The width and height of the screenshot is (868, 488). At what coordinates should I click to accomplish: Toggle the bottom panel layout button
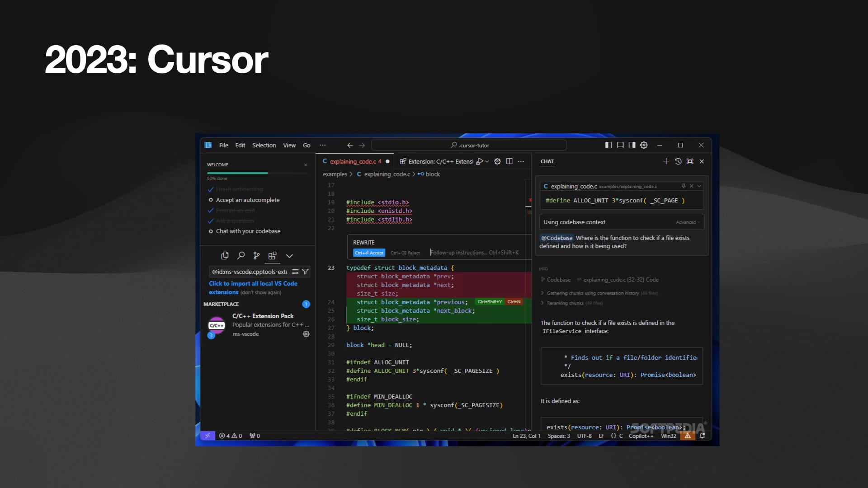[x=620, y=145]
